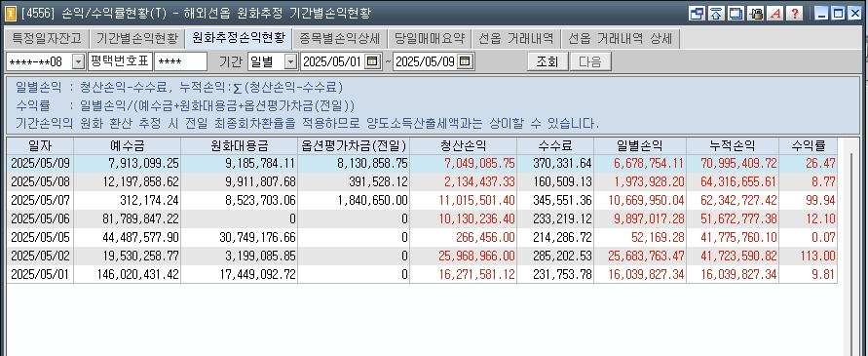
Task: Click the 청산손익 value 10,130,236.40
Action: pyautogui.click(x=476, y=219)
